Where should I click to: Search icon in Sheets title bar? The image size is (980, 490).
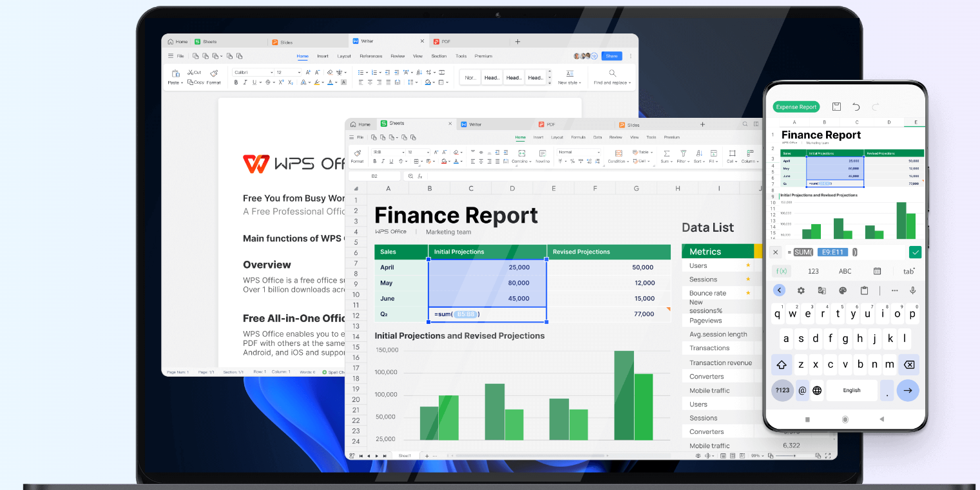point(745,124)
